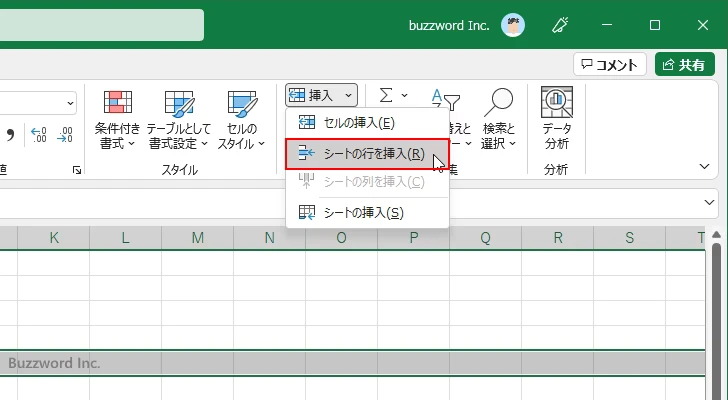Open buzzword Inc. account avatar

(513, 25)
